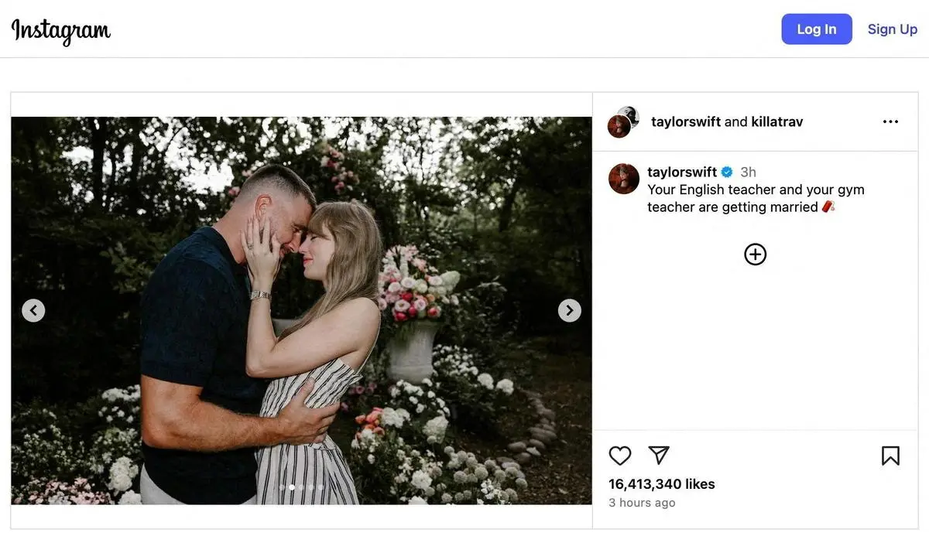Click the verified badge next to taylorswift

click(x=726, y=171)
